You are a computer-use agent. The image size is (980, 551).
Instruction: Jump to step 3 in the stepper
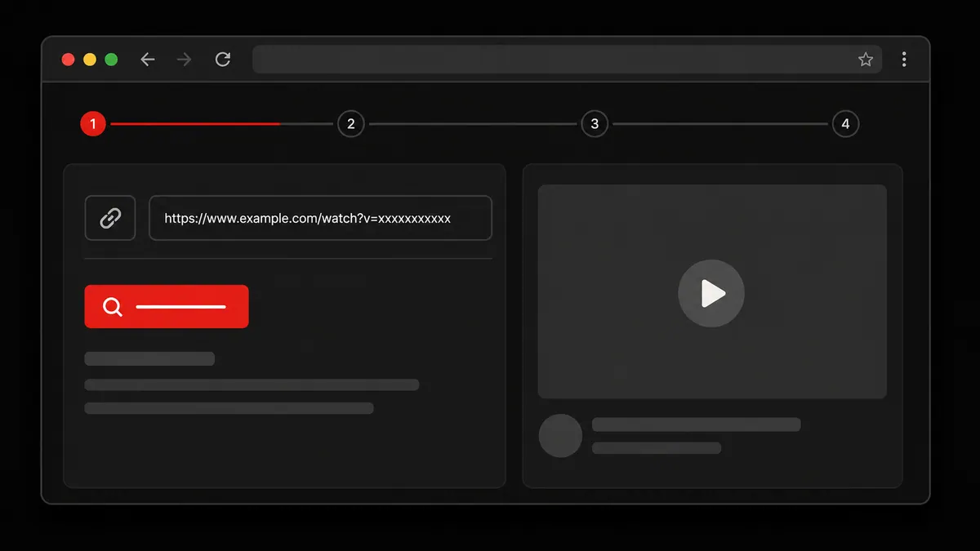(595, 124)
